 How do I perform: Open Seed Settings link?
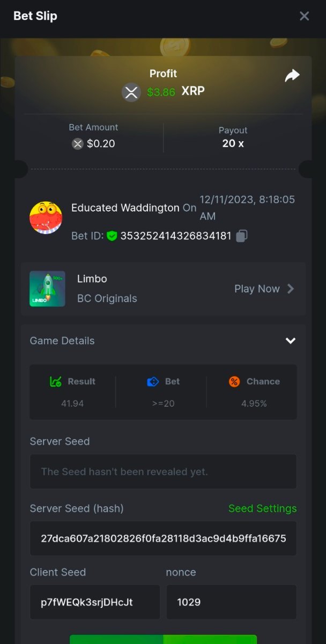tap(262, 508)
